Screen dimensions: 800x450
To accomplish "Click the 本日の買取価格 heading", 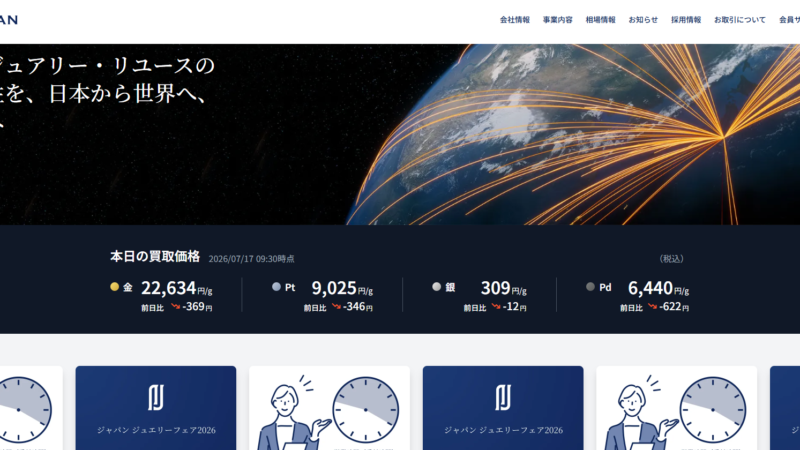I will pos(155,256).
